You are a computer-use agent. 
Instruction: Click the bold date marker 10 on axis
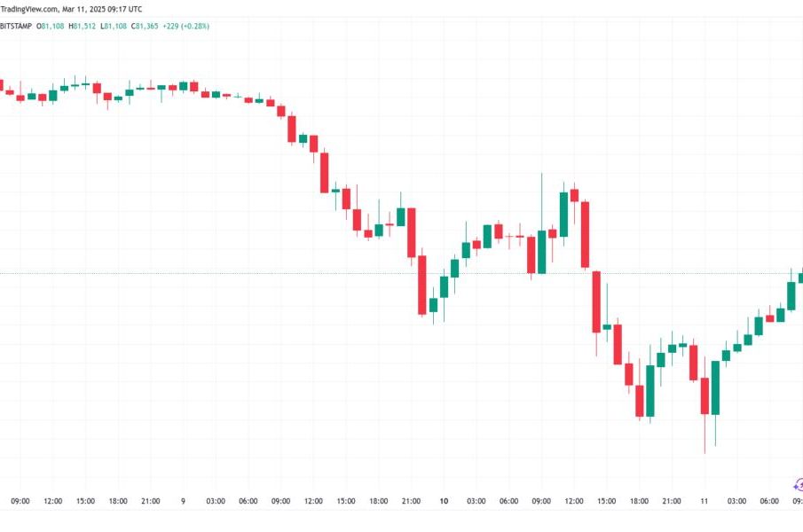click(444, 501)
